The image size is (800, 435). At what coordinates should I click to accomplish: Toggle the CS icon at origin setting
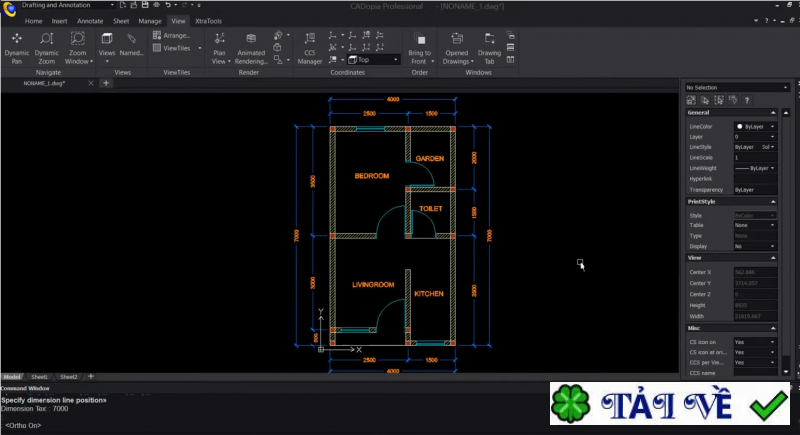[754, 352]
